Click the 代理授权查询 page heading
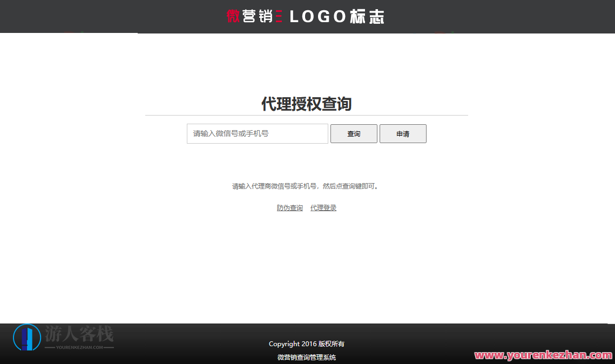Image resolution: width=615 pixels, height=364 pixels. click(x=306, y=103)
